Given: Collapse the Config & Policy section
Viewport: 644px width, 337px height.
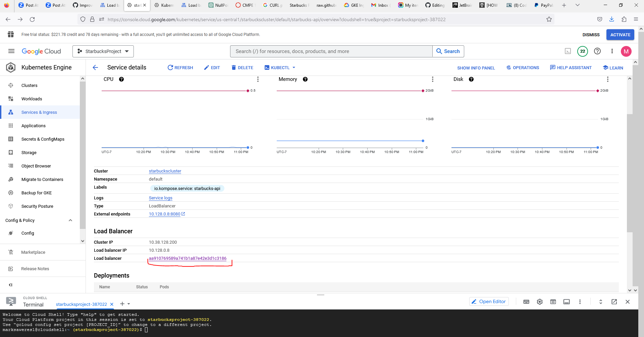Looking at the screenshot, I should tap(70, 220).
